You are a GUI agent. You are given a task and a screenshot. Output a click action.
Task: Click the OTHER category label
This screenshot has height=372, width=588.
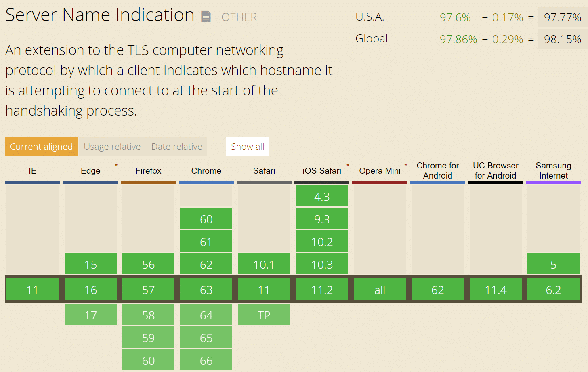click(239, 17)
